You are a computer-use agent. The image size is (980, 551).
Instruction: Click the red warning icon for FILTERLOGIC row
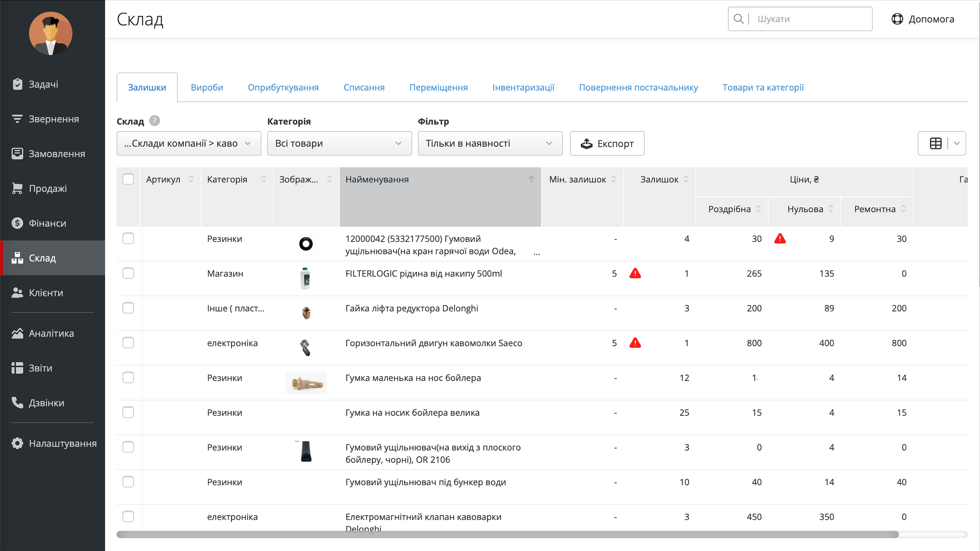pos(635,273)
